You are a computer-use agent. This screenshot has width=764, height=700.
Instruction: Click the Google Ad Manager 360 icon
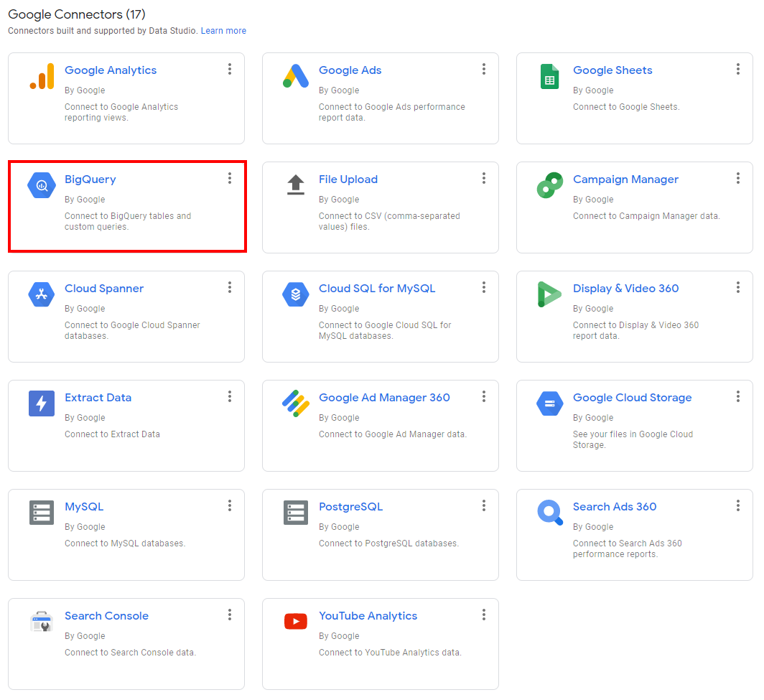coord(296,403)
